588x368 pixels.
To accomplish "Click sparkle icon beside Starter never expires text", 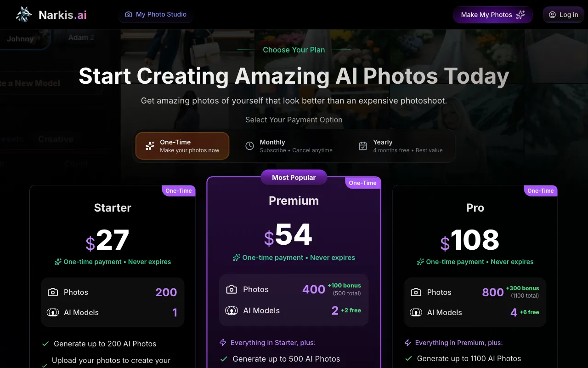I will (58, 262).
